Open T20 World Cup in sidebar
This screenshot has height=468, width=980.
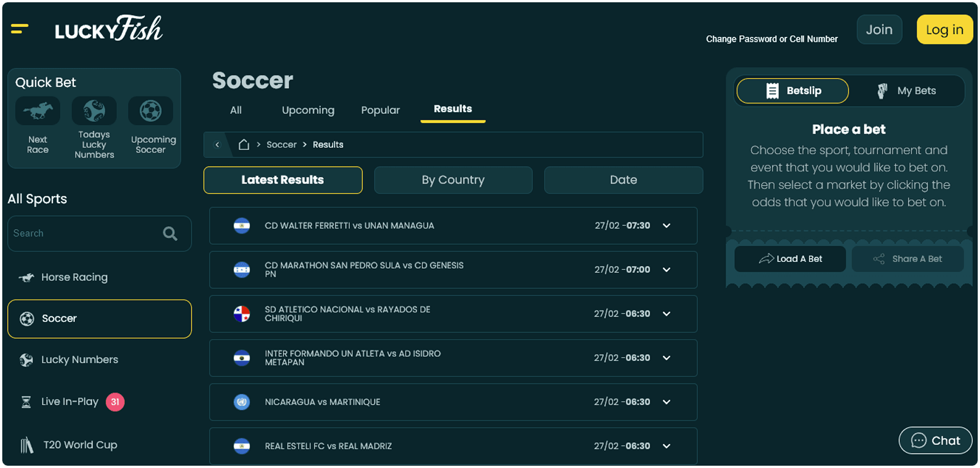(x=99, y=445)
